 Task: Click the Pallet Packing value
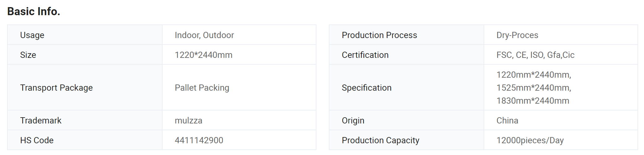click(x=202, y=88)
